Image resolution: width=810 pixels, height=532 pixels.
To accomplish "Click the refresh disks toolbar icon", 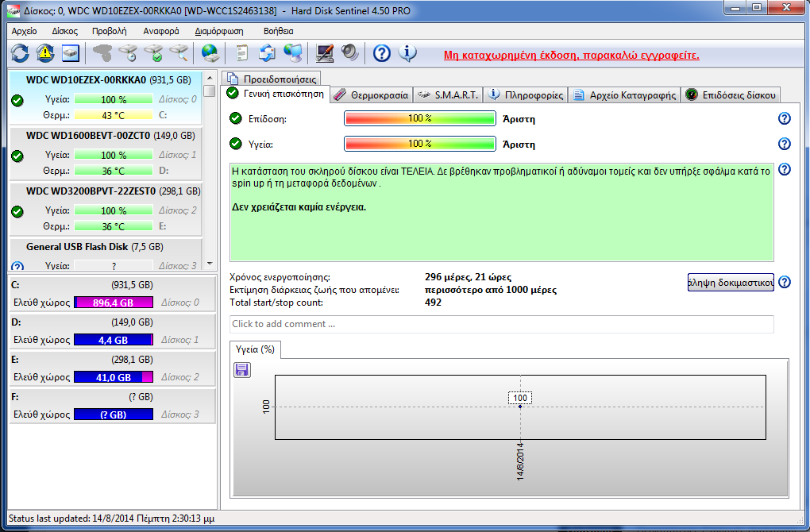I will [x=20, y=52].
